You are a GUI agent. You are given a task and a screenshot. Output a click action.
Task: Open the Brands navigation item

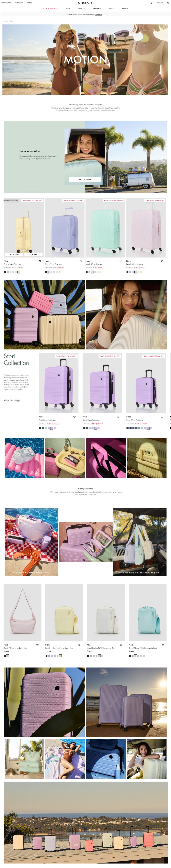pyautogui.click(x=125, y=8)
